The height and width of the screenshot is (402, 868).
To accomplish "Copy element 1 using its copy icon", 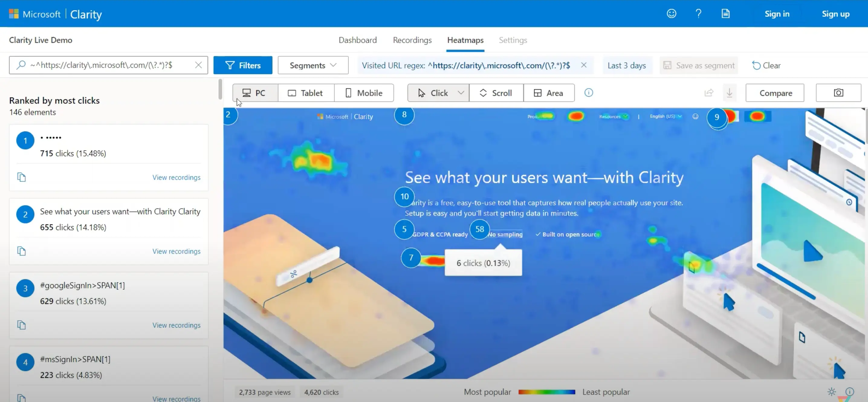I will (21, 177).
